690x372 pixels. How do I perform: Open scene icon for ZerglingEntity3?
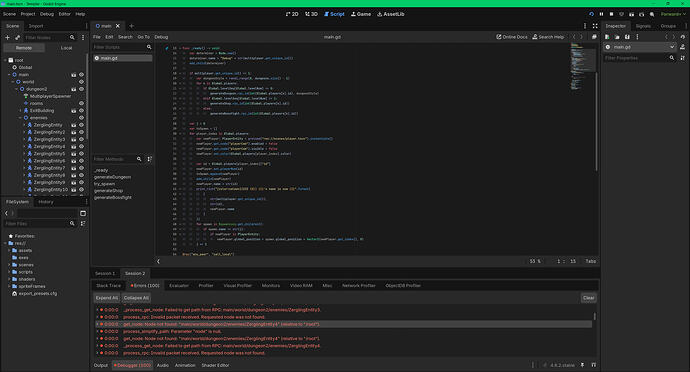[x=73, y=139]
